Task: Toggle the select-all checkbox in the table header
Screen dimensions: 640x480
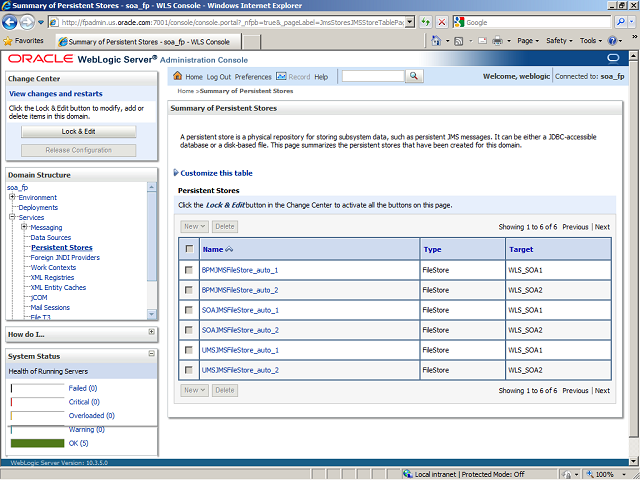Action: tap(188, 249)
